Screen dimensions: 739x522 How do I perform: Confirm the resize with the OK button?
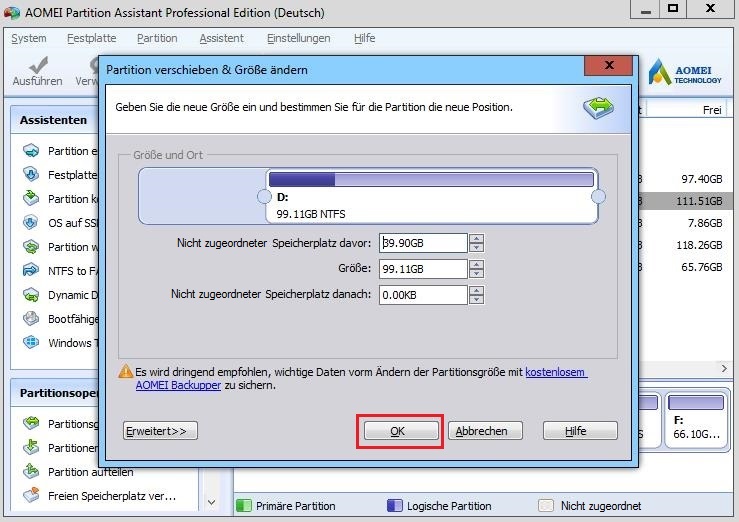(401, 431)
